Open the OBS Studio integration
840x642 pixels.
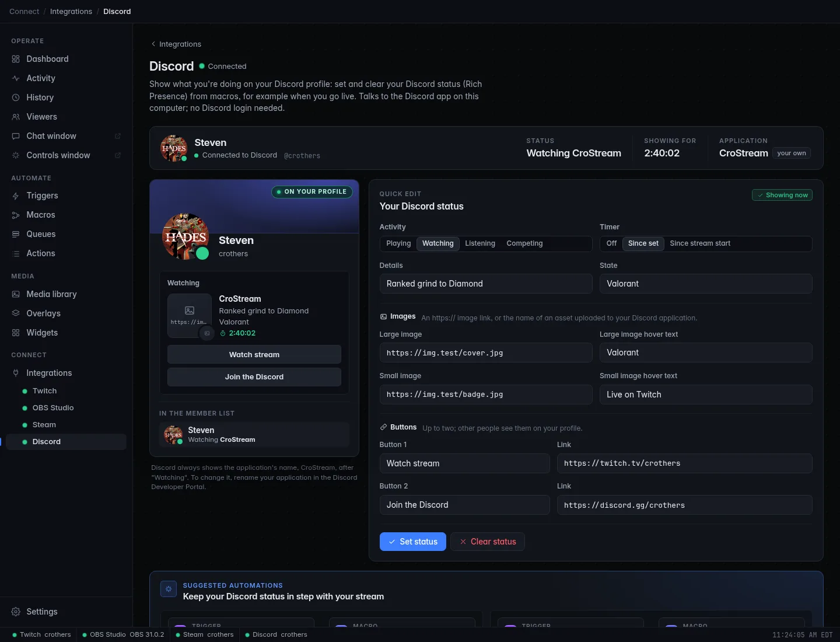pos(66,408)
